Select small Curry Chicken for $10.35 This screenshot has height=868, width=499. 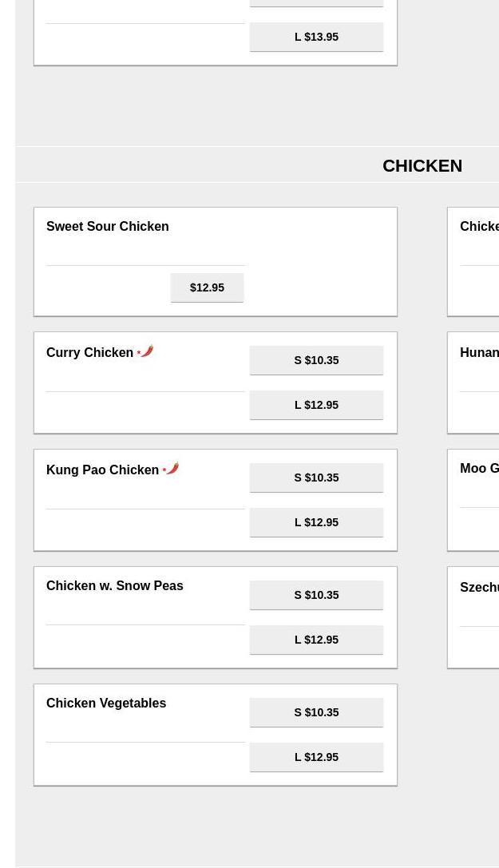click(x=316, y=360)
